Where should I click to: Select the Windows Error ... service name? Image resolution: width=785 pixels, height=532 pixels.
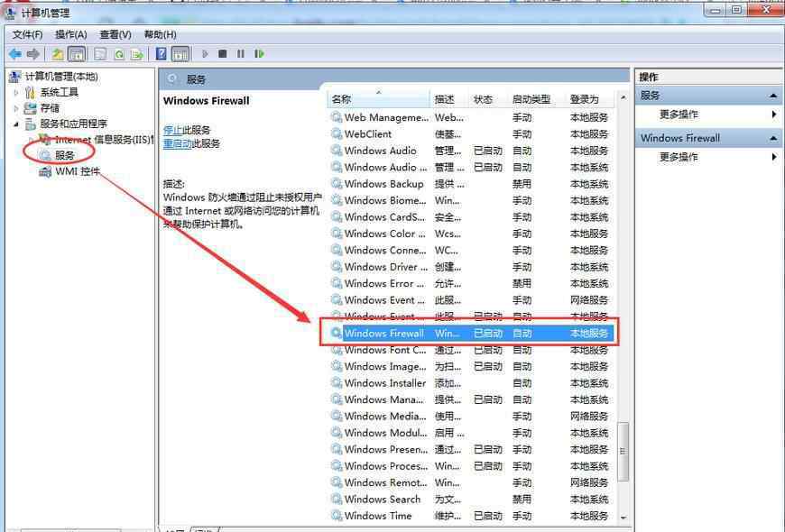pyautogui.click(x=384, y=283)
